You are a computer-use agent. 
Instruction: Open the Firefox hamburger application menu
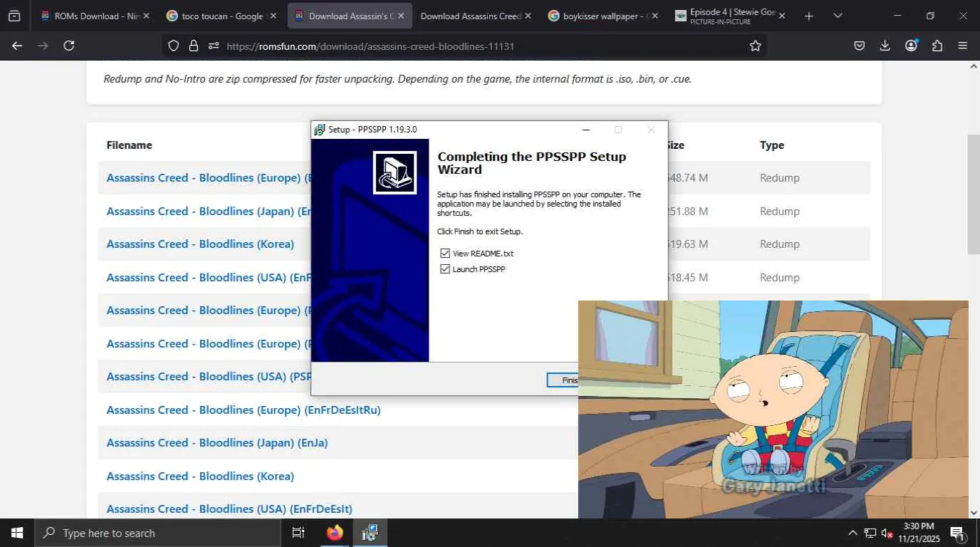click(963, 46)
